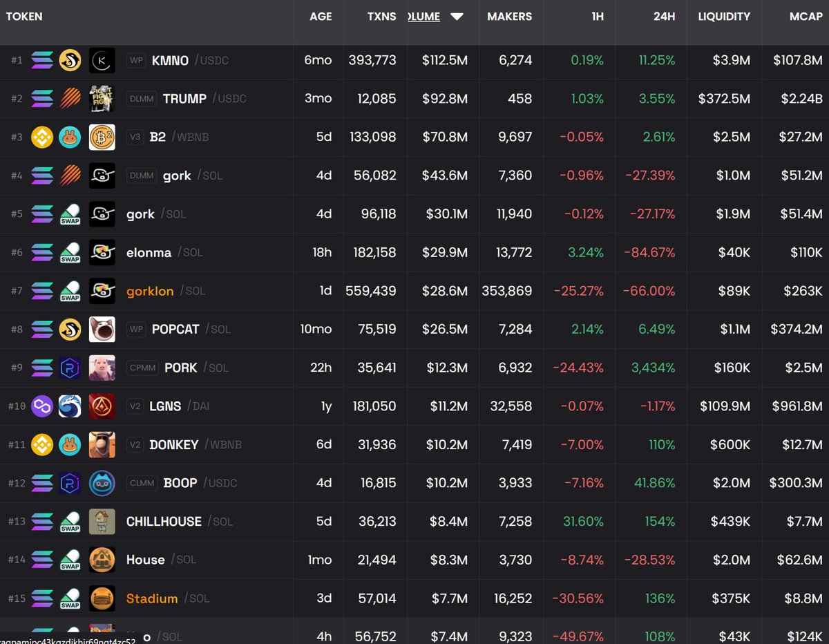The image size is (829, 644).
Task: Click the PancakeSwap icon in DONKEY row
Action: tap(70, 444)
